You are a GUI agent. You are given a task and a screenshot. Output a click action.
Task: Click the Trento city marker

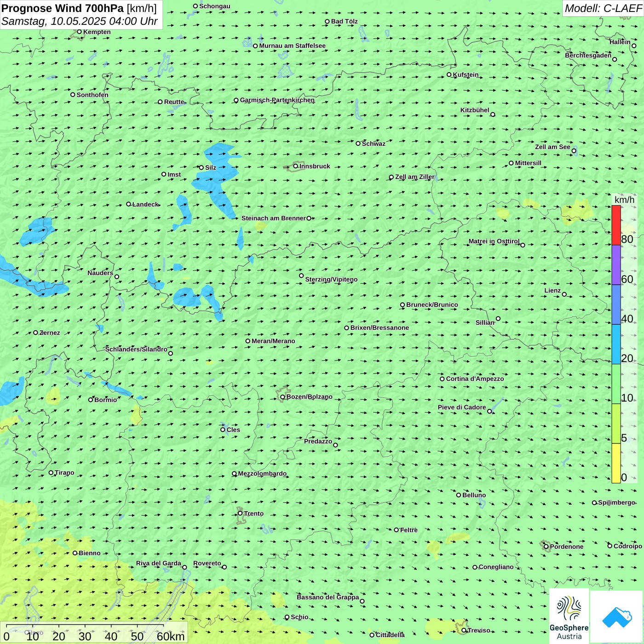click(240, 513)
